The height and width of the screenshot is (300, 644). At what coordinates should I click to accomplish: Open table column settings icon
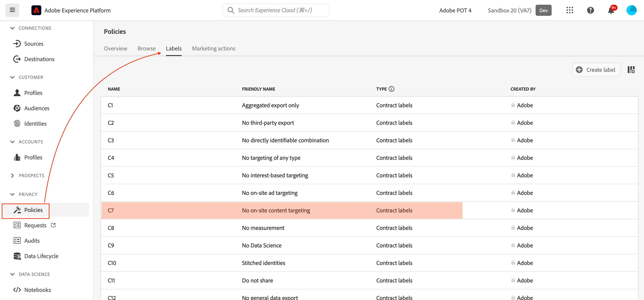[631, 70]
